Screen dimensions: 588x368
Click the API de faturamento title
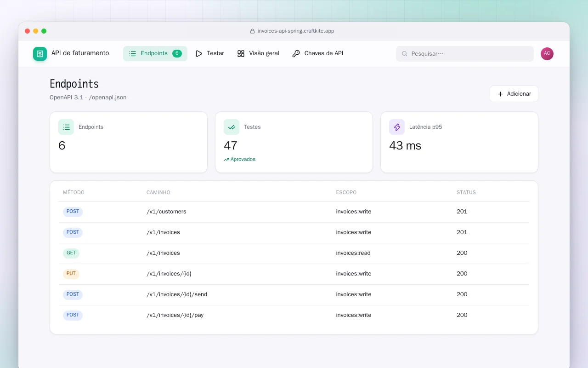[x=80, y=53]
